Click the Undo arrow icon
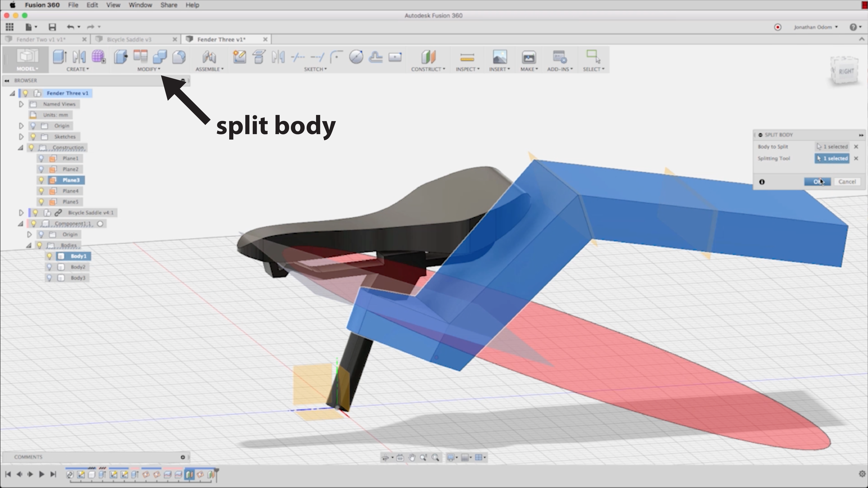The width and height of the screenshot is (868, 488). (x=70, y=27)
